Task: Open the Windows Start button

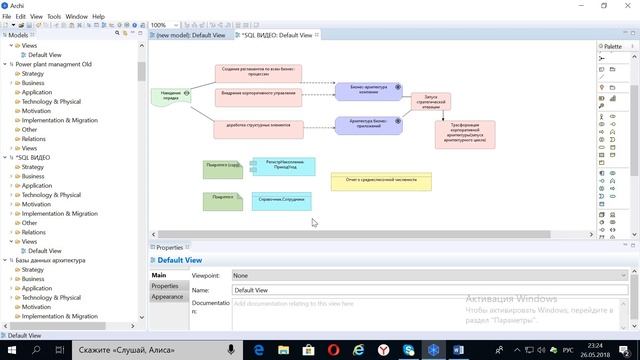Action: pos(11,350)
